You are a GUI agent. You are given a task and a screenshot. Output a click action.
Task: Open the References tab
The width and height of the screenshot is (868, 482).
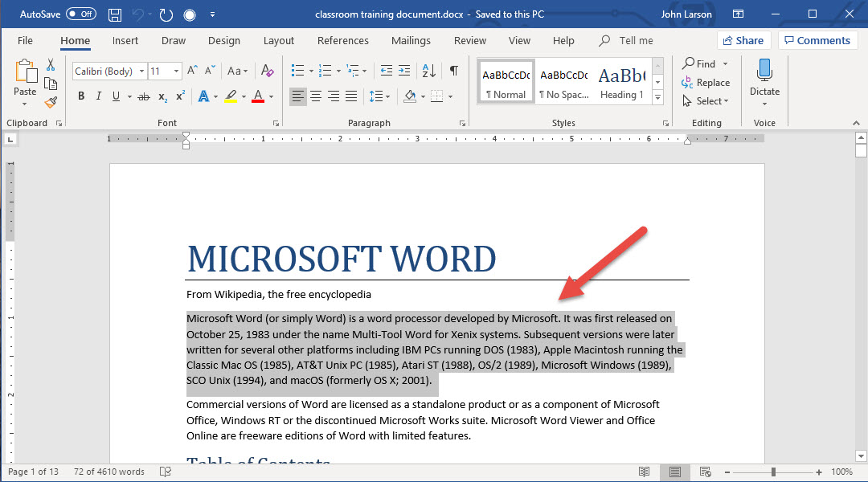pyautogui.click(x=342, y=41)
